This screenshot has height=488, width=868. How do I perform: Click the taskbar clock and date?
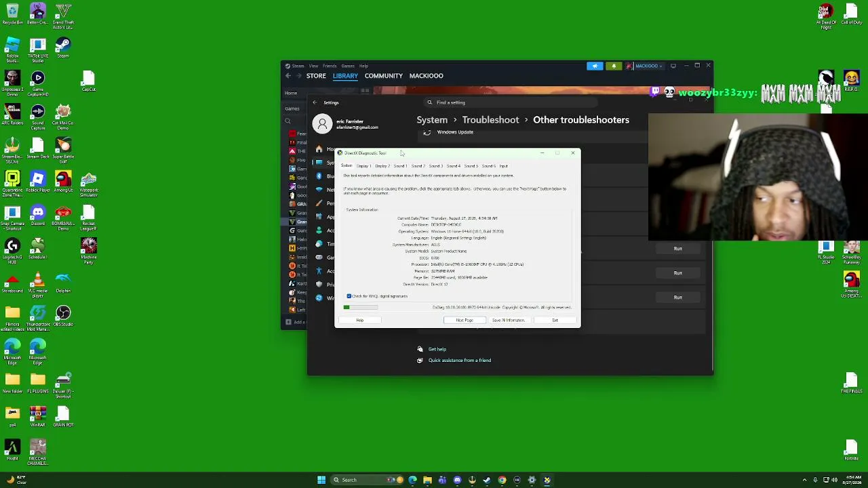pos(852,480)
